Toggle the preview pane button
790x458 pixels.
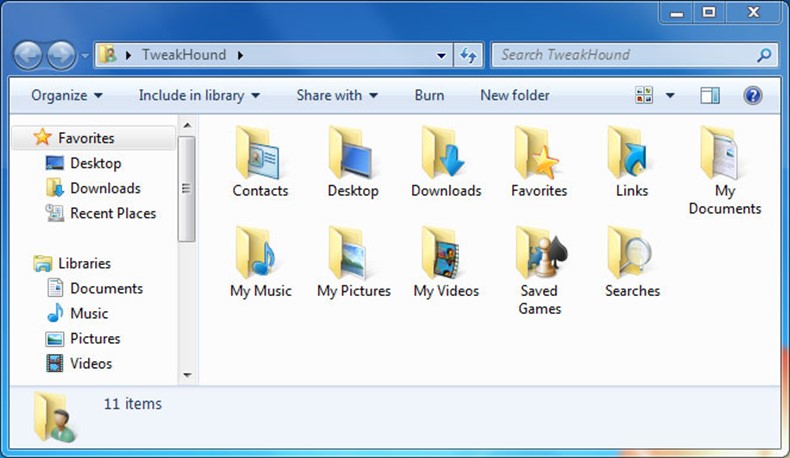point(710,95)
